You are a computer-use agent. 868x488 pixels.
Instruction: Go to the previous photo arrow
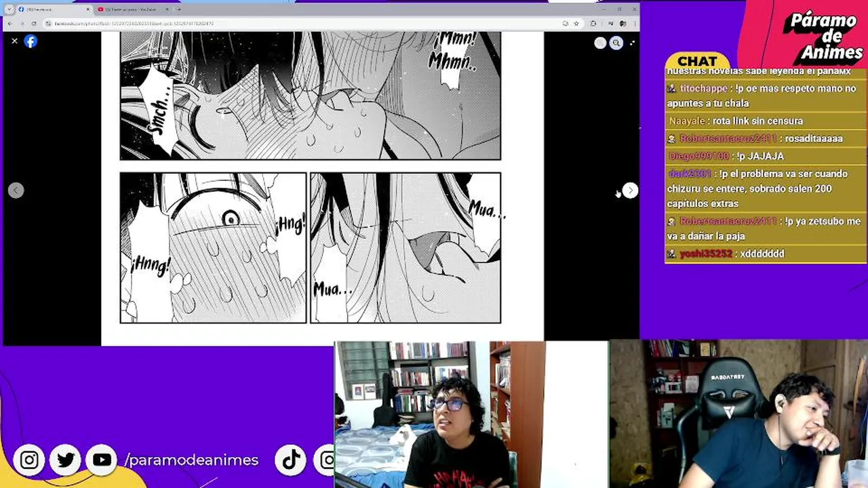(x=16, y=190)
